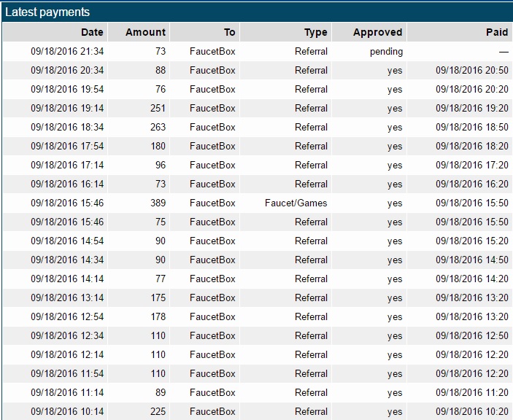
Task: Click the 263 amount cell
Action: (158, 127)
